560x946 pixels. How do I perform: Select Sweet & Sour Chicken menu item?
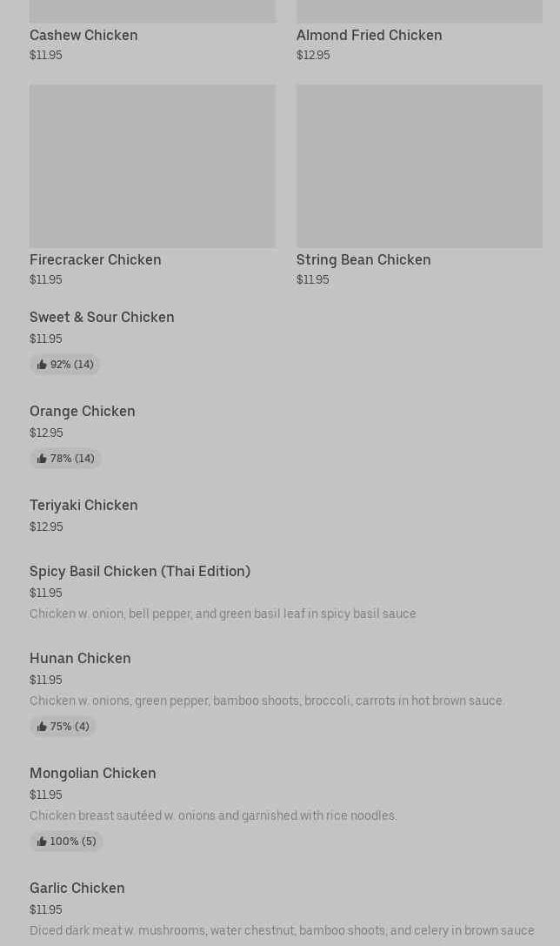pyautogui.click(x=102, y=317)
